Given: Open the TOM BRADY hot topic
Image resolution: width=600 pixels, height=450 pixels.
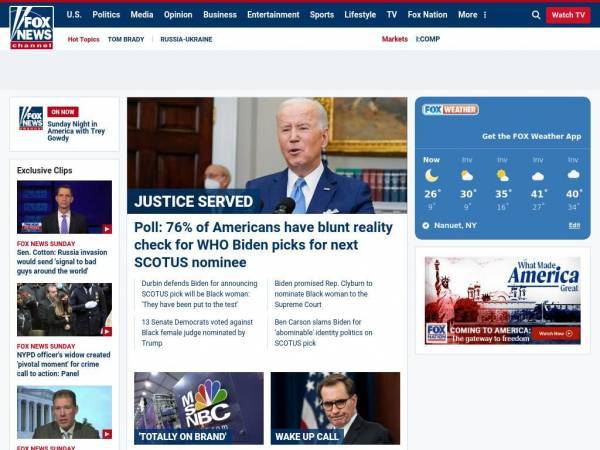Looking at the screenshot, I should (x=126, y=39).
